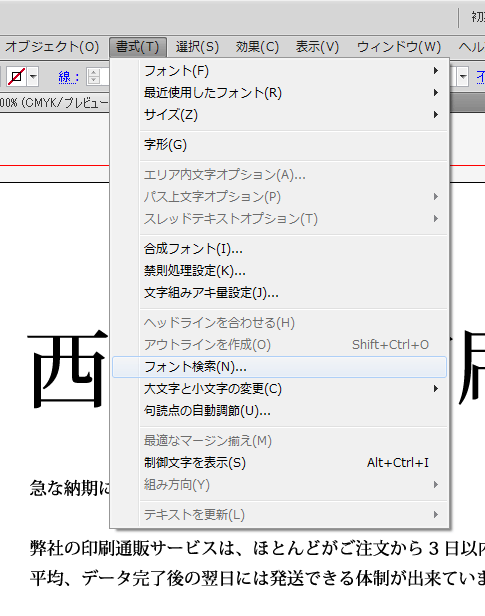Click the paragraph text starting 弊社の印刷通販サービスは
The height and width of the screenshot is (616, 485).
(257, 548)
